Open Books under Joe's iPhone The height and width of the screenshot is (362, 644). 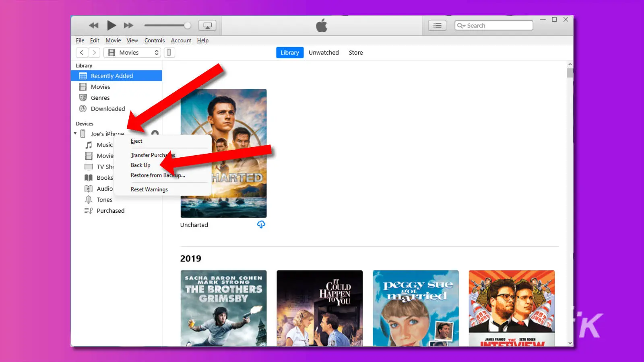point(99,178)
